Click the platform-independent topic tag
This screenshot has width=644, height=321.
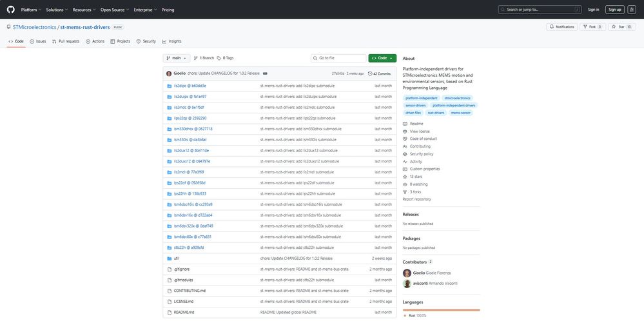[422, 98]
